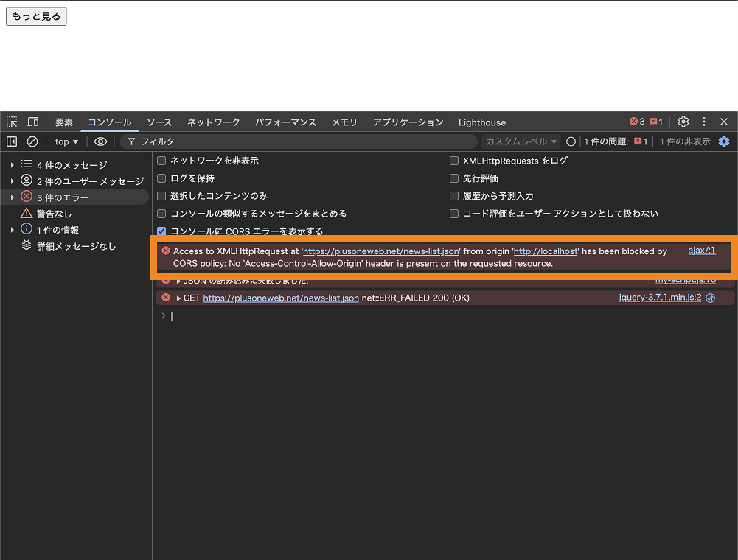Toggle the device toolbar icon
This screenshot has width=738, height=560.
coord(32,122)
